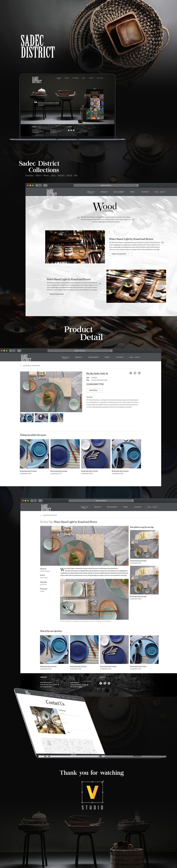Show sidebar in the product detail browser window
This screenshot has width=177, height=868.
[x=19, y=351]
